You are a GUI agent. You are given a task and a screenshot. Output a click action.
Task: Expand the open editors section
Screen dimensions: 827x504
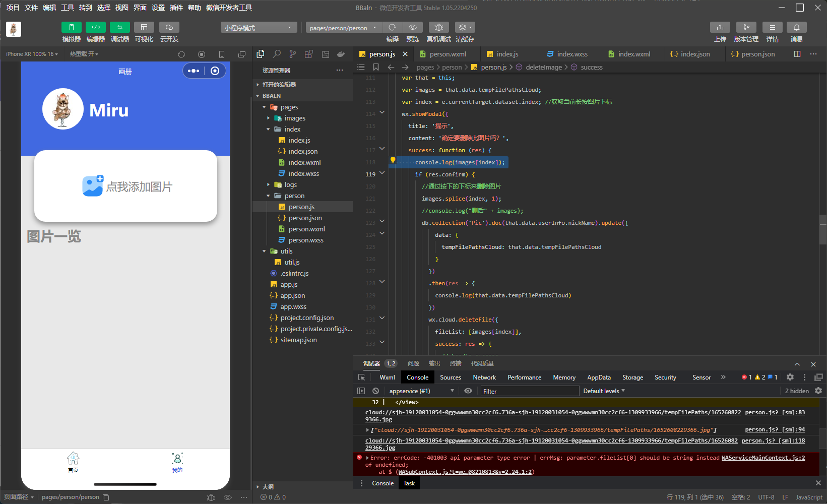tap(302, 85)
